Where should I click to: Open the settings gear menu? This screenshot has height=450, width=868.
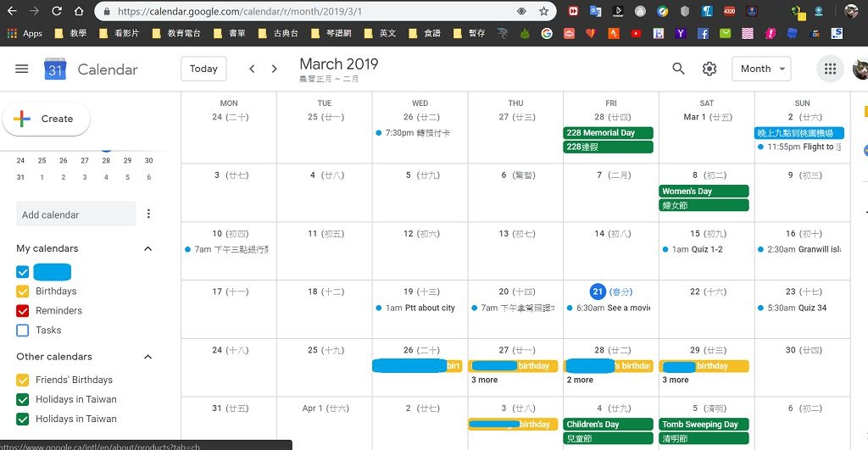[709, 69]
